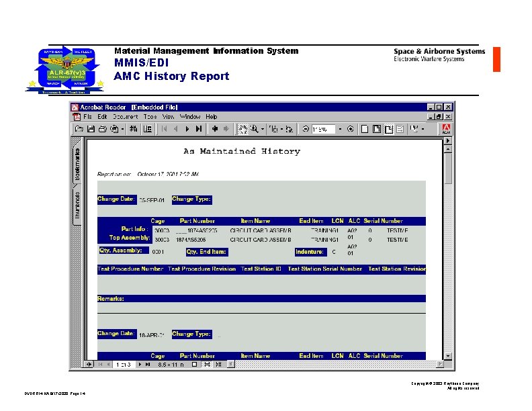This screenshot has width=532, height=411.
Task: Click the '8.5 x 11 in' page size
Action: (171, 365)
